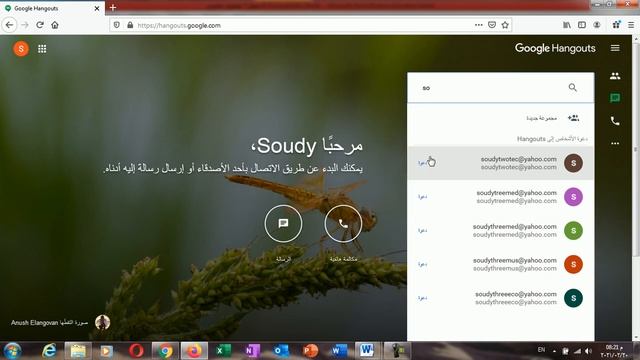Open Google Chrome from the taskbar

(x=165, y=351)
